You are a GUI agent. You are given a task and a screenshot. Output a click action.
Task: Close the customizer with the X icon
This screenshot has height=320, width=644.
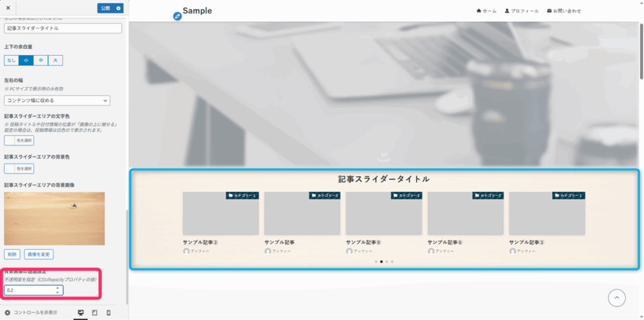(8, 8)
